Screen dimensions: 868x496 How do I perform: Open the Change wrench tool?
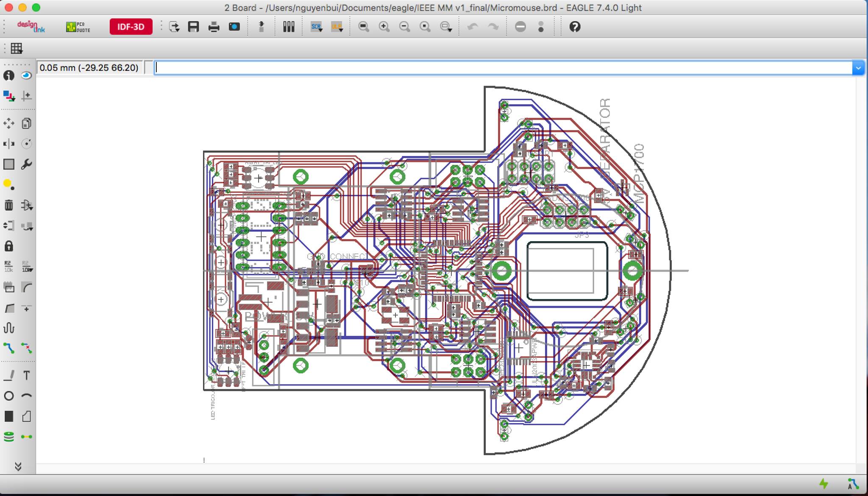tap(26, 164)
